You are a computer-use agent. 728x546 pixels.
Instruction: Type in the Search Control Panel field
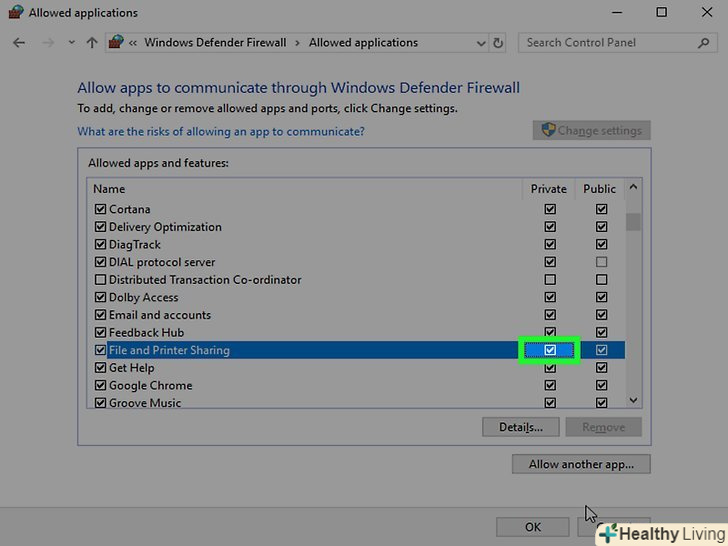[x=605, y=43]
